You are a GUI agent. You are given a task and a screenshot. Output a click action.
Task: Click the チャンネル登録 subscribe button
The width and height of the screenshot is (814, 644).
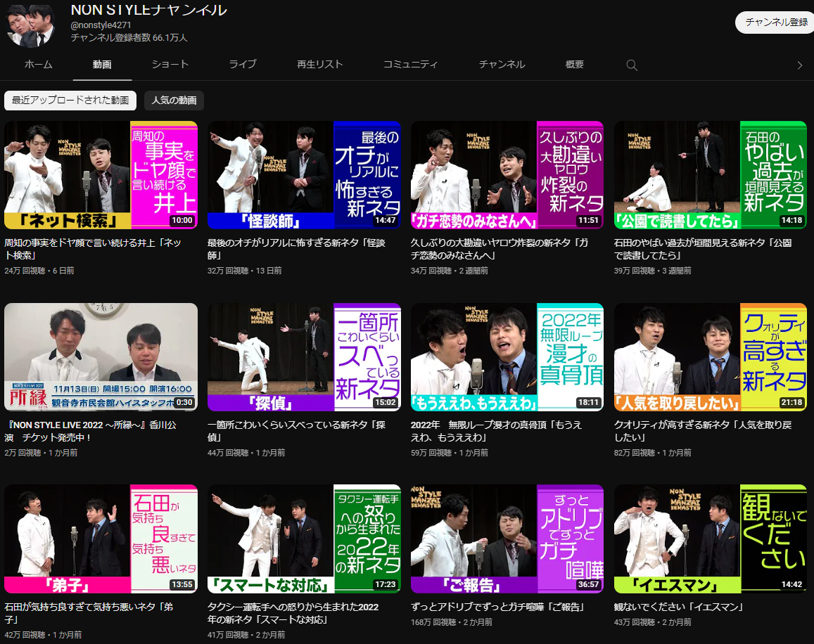(x=775, y=22)
